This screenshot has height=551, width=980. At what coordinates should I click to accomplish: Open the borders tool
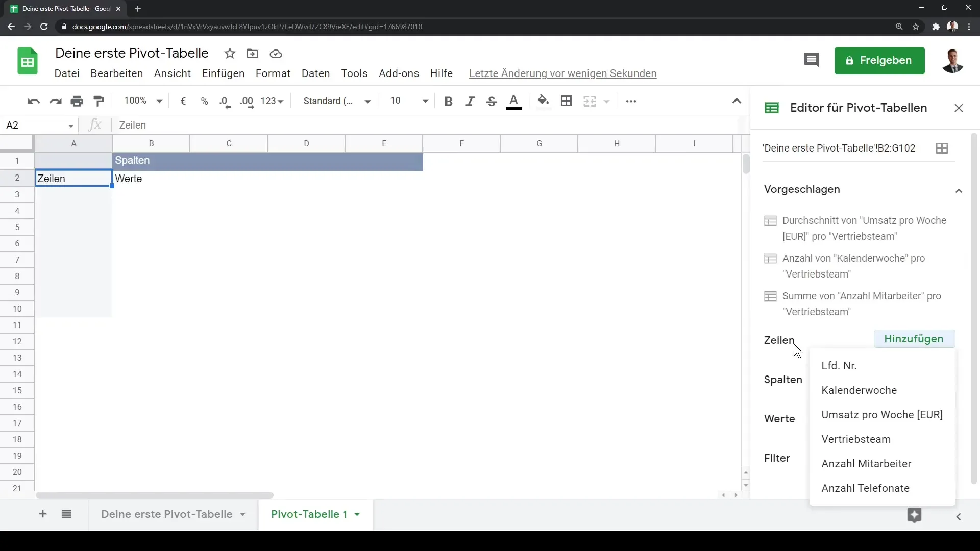[566, 101]
